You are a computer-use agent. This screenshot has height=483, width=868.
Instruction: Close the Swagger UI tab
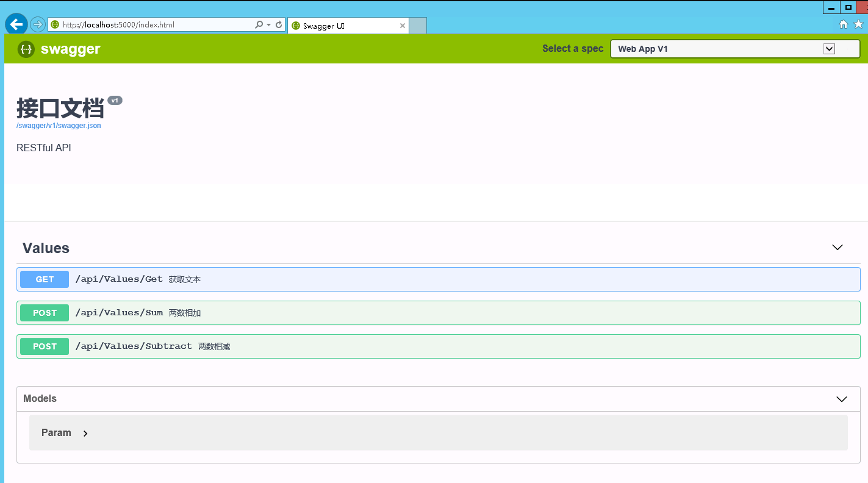(x=403, y=26)
